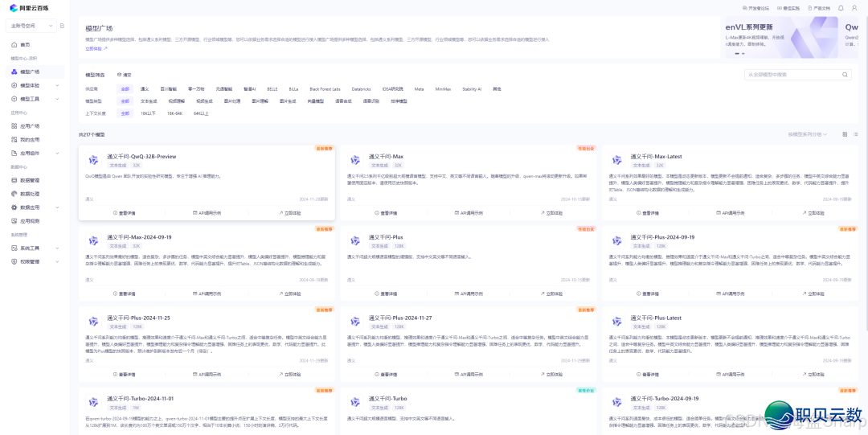Screen dimensions: 868x435
Task: Filter context length by 16K以下
Action: click(x=149, y=113)
